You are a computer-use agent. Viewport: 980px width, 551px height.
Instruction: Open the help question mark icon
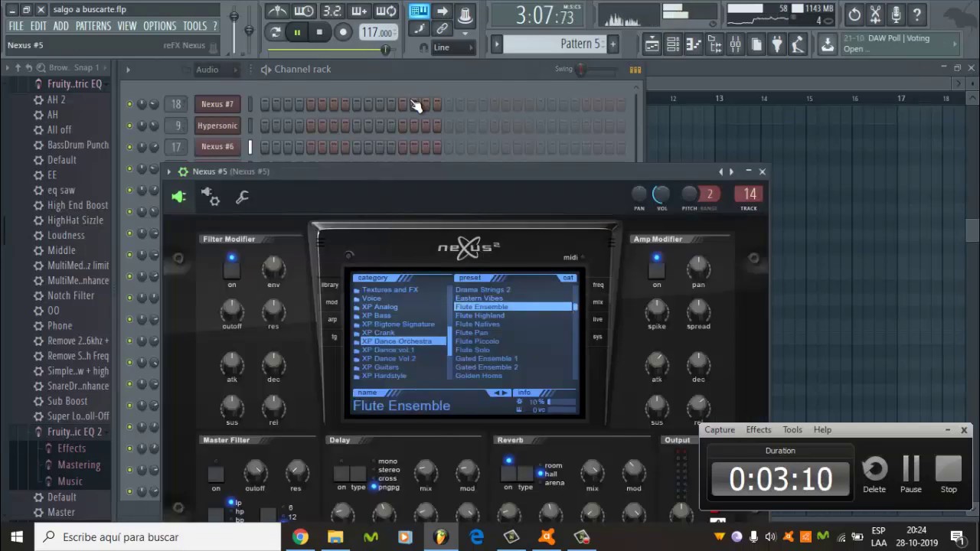click(916, 15)
